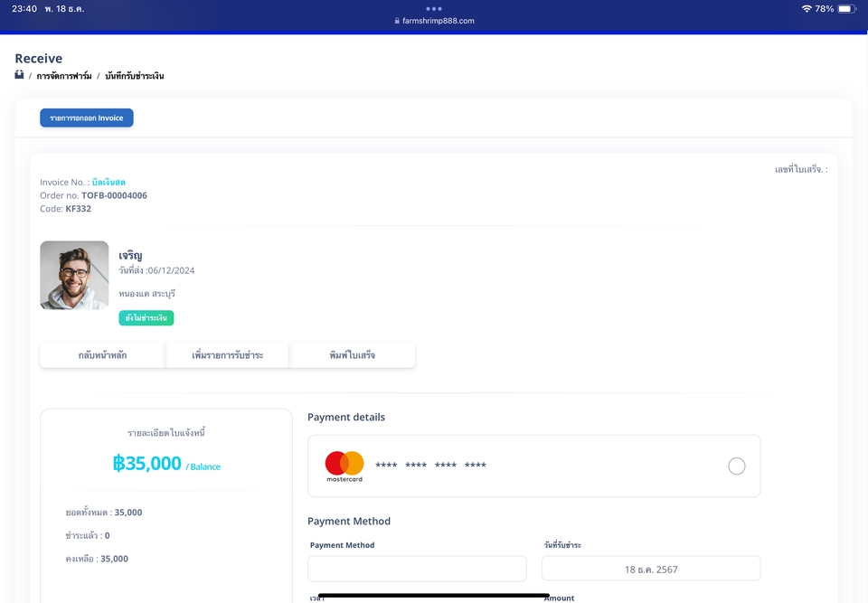This screenshot has width=868, height=603.
Task: Click the Receive page heading
Action: (39, 58)
